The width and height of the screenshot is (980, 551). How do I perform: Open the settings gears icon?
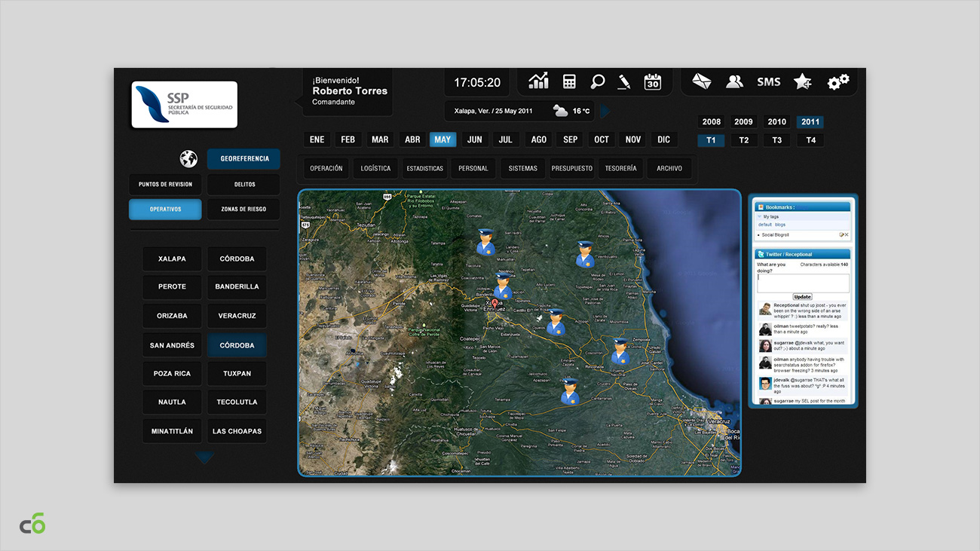tap(838, 81)
